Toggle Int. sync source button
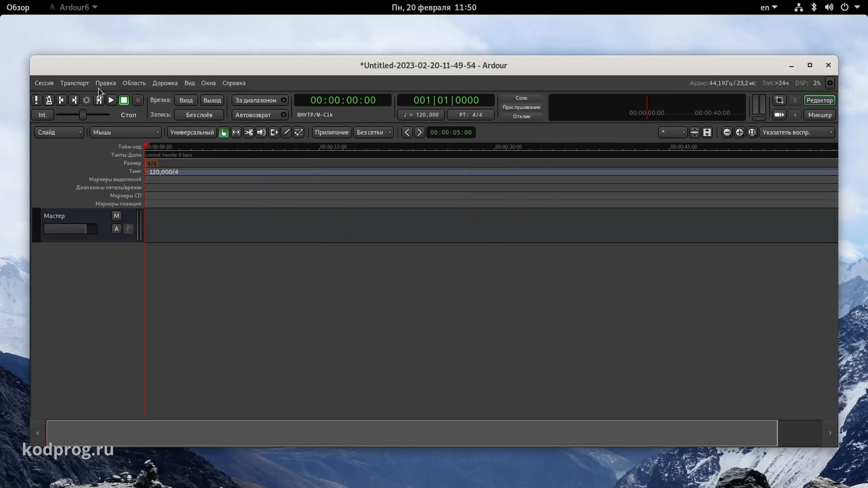 [x=42, y=115]
